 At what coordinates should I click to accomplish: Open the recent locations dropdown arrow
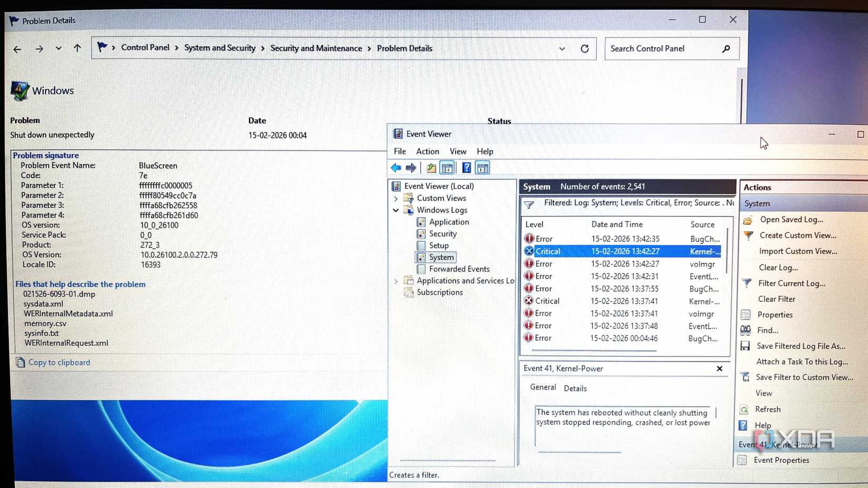tap(58, 48)
